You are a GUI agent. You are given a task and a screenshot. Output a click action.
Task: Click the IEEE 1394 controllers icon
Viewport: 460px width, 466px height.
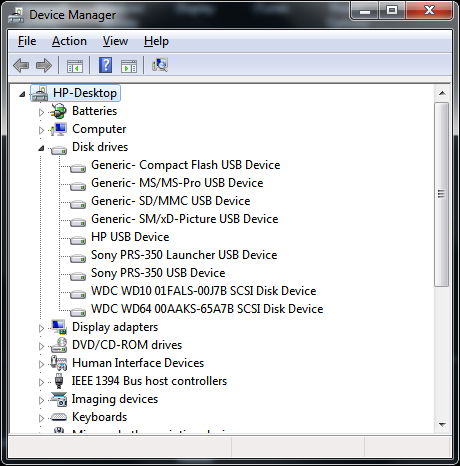click(x=59, y=381)
